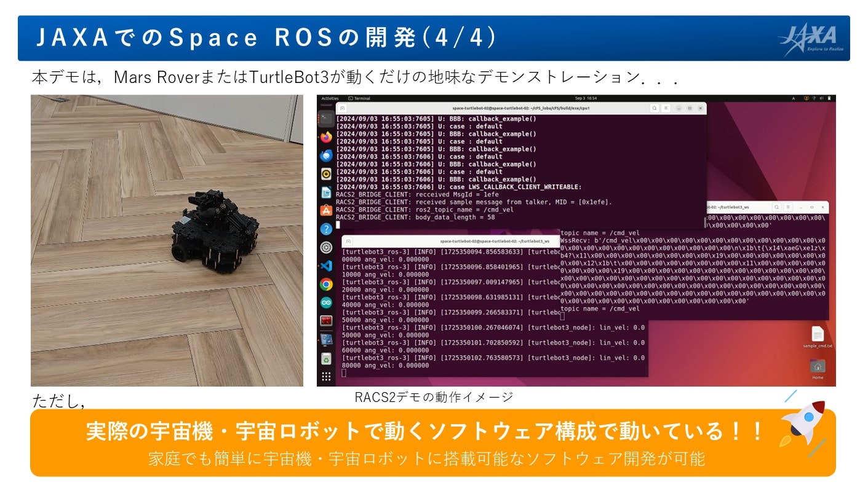
Task: Open sample_cmd.txt file on the desktop
Action: 818,337
